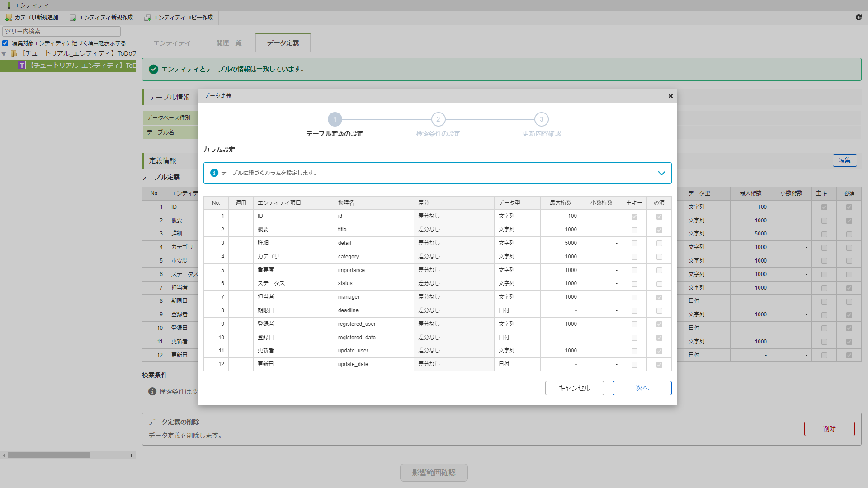The width and height of the screenshot is (868, 488).
Task: Click the refresh icon at top right
Action: click(x=859, y=17)
